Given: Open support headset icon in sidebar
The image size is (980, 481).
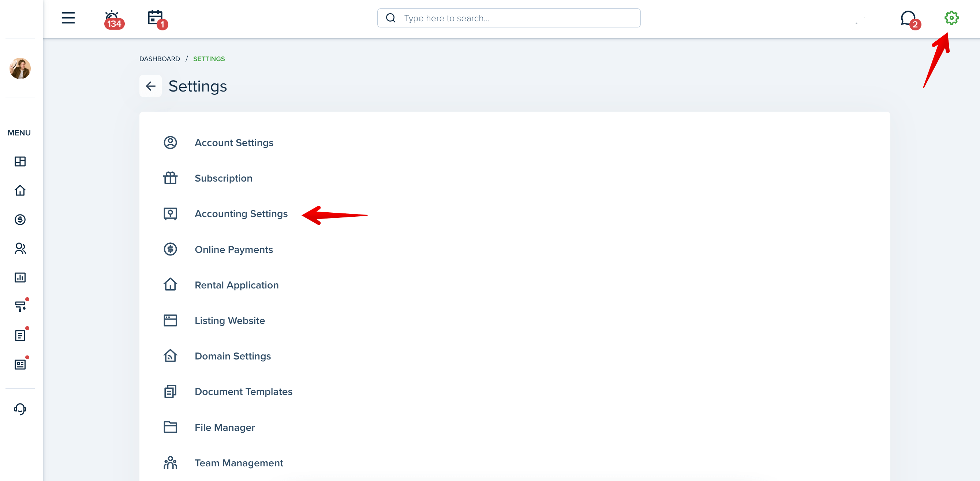Looking at the screenshot, I should pos(20,409).
